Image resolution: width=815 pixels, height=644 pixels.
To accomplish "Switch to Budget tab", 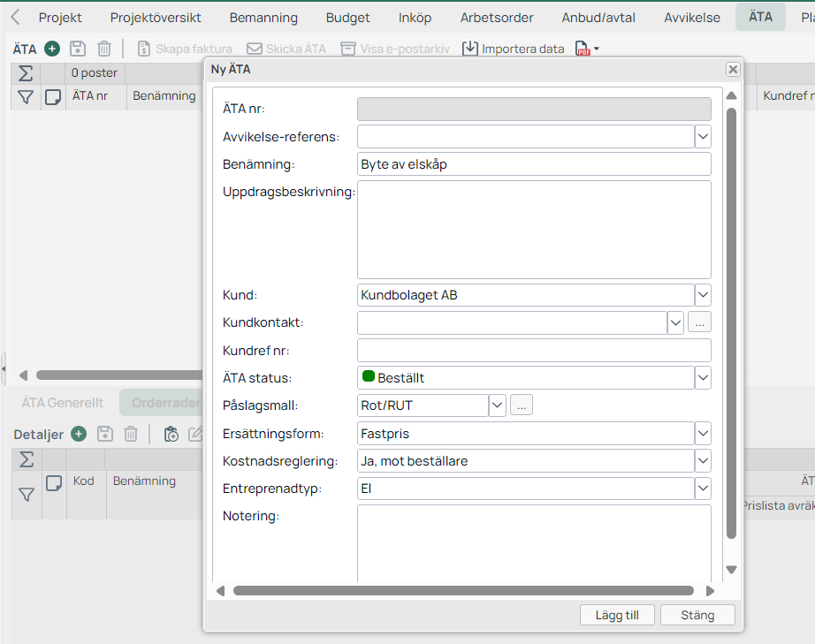I will coord(347,18).
